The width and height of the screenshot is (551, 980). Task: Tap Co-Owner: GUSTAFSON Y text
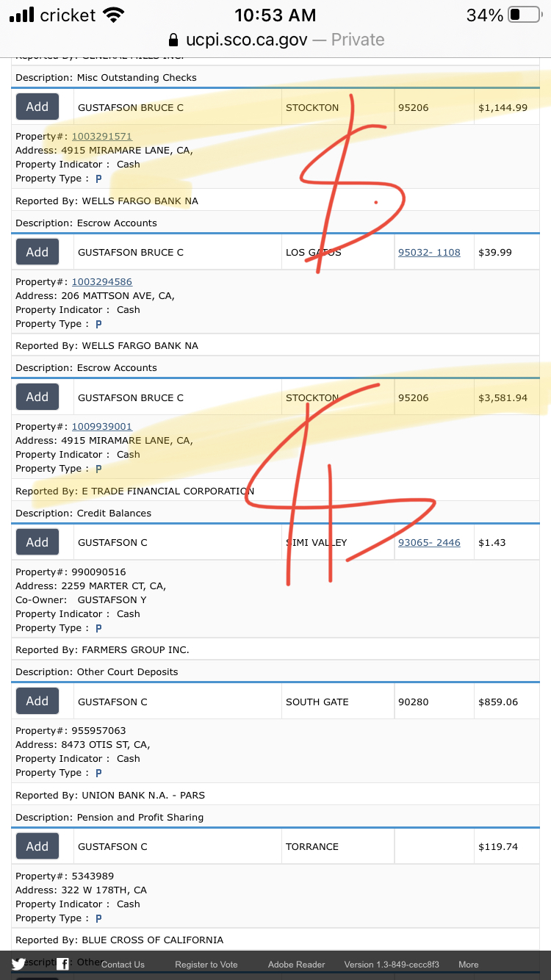[81, 600]
